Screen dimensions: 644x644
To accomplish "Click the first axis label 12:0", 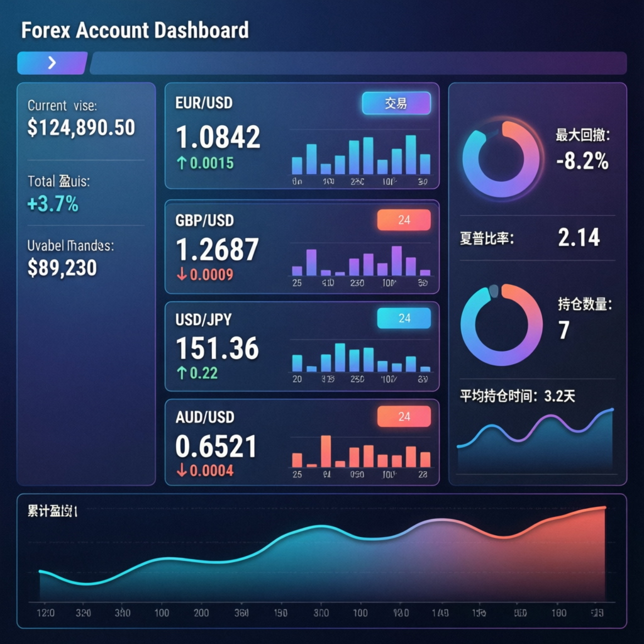I will pyautogui.click(x=45, y=613).
